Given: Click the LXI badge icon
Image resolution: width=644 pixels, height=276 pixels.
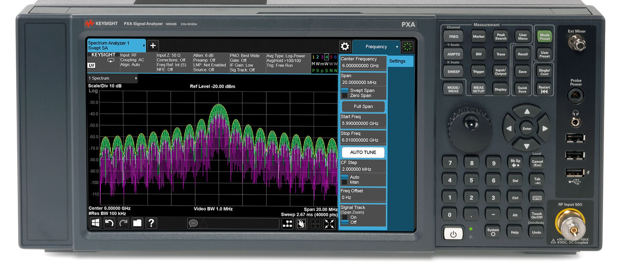Looking at the screenshot, I should pos(91,65).
